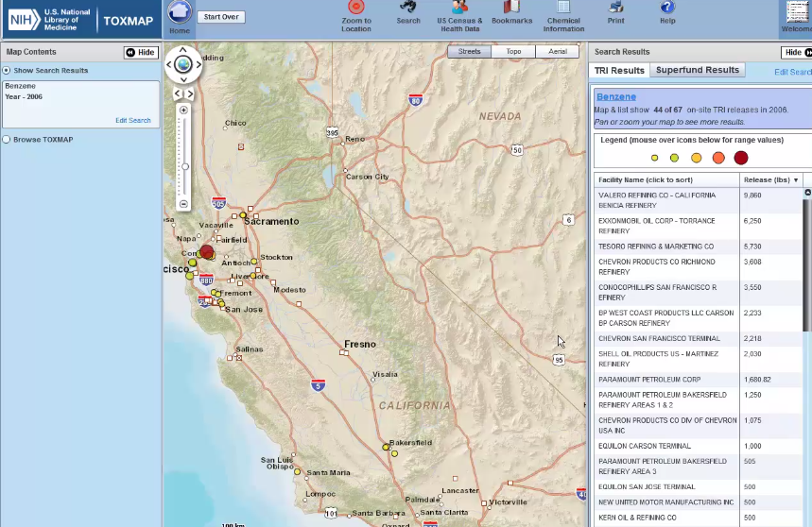
Task: Select BP West Coast Carson Refinery row
Action: [x=698, y=318]
